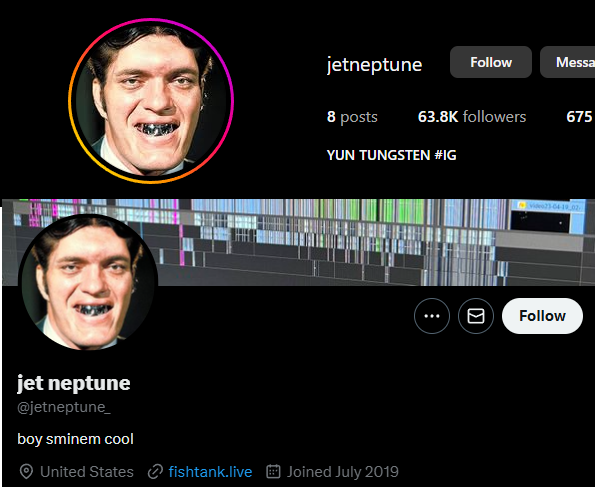Image resolution: width=595 pixels, height=487 pixels.
Task: Open the round avatar below the banner
Action: [x=88, y=283]
